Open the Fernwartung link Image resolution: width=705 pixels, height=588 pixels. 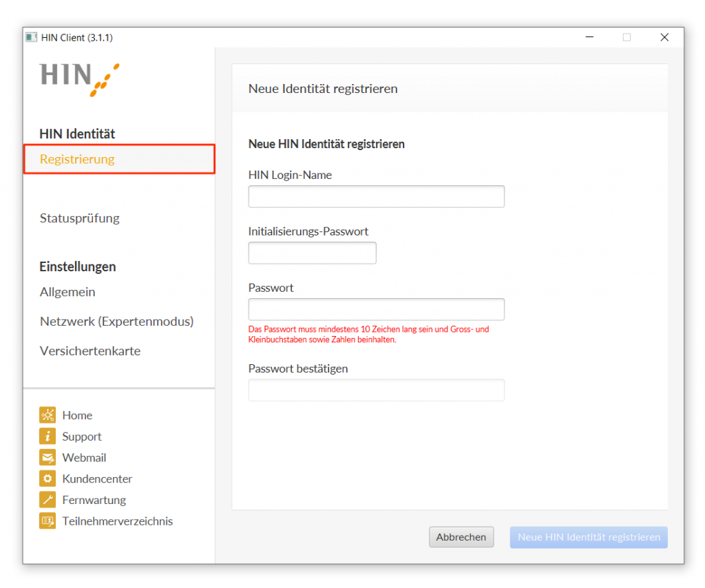pos(94,500)
